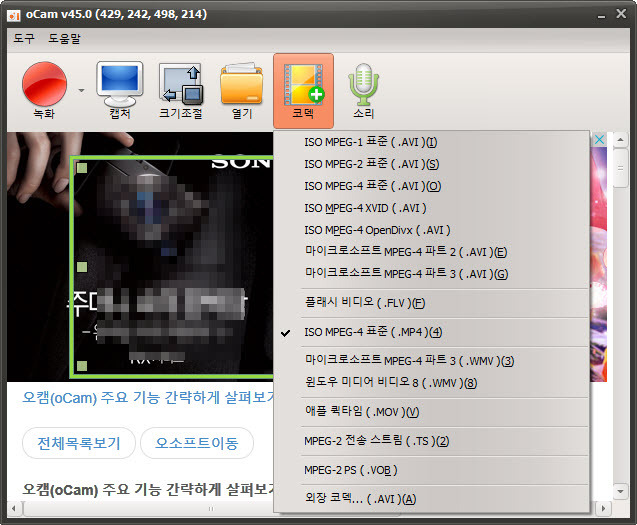Image resolution: width=637 pixels, height=525 pixels.
Task: Click the oCam title bar app icon
Action: [x=15, y=15]
